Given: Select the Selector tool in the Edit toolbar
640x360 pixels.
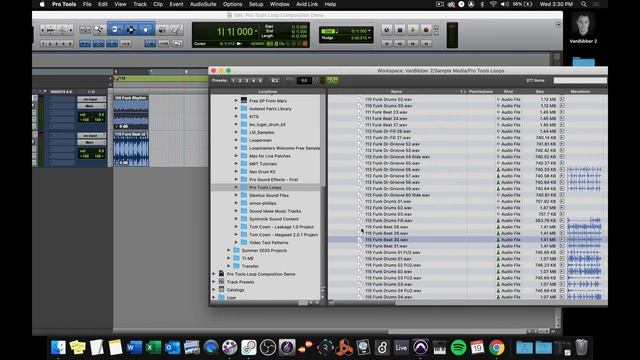Looking at the screenshot, I should 131,29.
